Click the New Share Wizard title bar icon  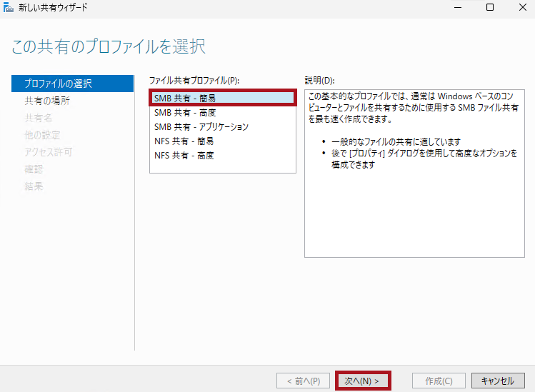point(8,7)
